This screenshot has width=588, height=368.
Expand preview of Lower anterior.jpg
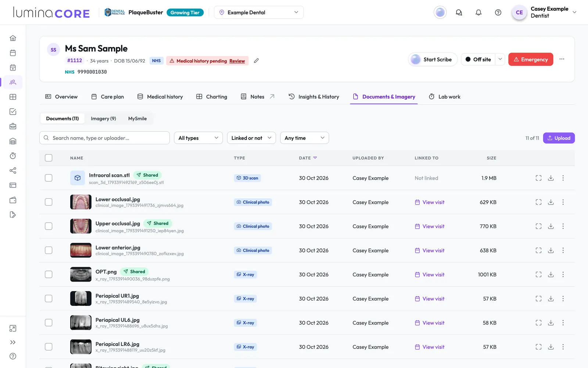coord(538,250)
